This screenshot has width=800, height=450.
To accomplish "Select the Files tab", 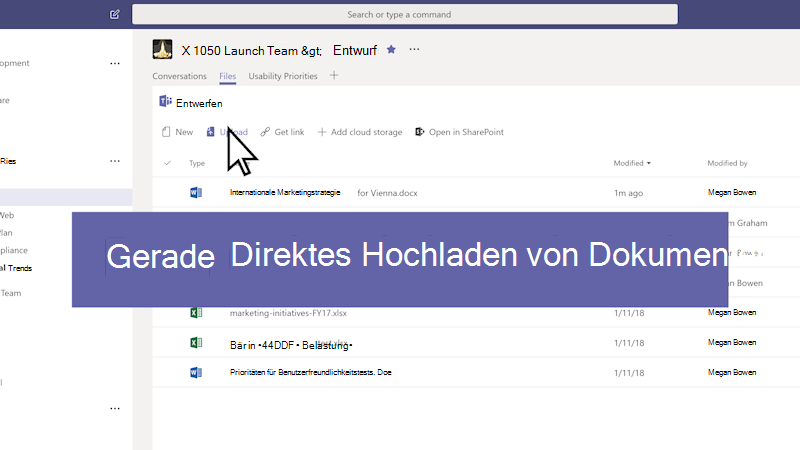I will point(228,76).
